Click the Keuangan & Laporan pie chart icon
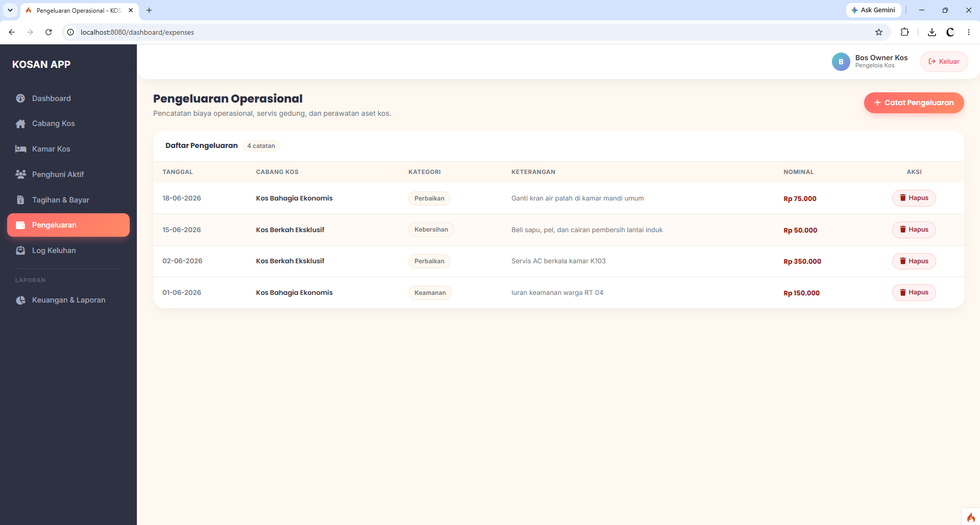Screen dimensions: 980x525 [20, 300]
